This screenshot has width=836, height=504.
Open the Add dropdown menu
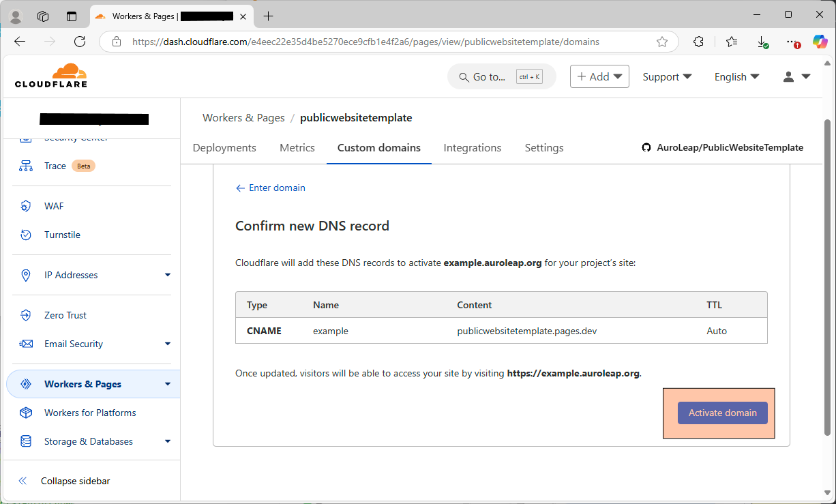tap(599, 76)
